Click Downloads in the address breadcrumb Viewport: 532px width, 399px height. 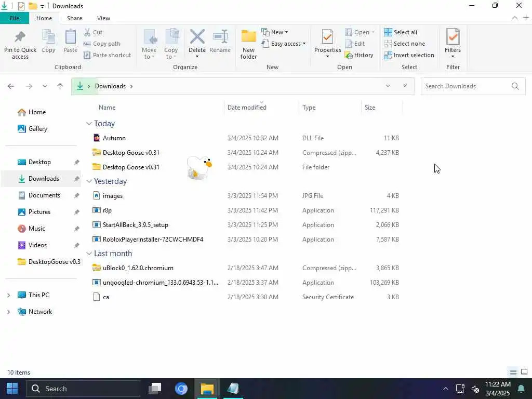pos(110,86)
